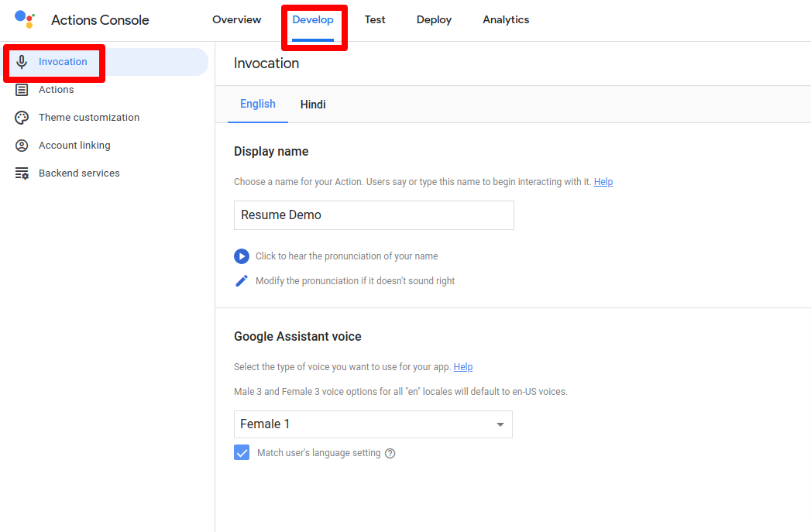Click the Help link for voice selection

[x=463, y=366]
